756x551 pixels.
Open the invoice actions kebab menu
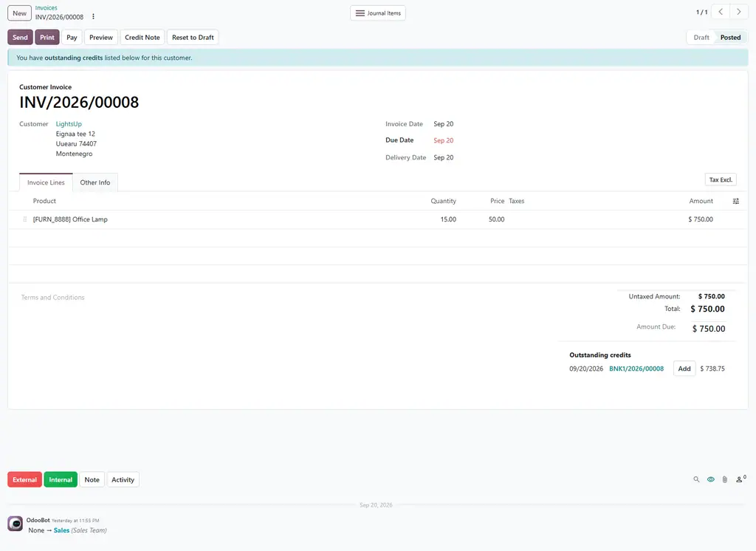coord(93,17)
